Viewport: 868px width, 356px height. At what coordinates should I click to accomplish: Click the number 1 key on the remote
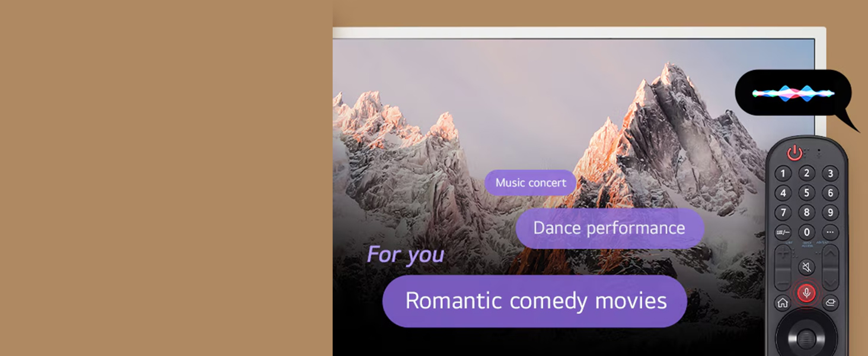783,174
